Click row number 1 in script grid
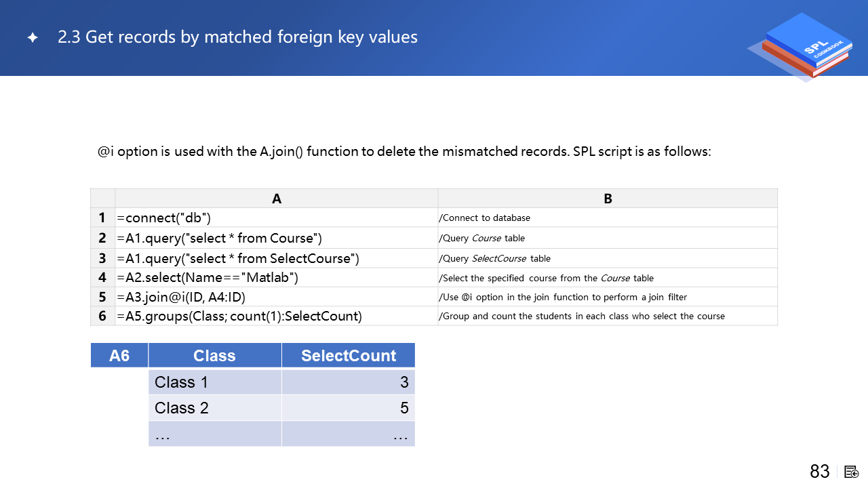The width and height of the screenshot is (868, 488). coord(102,218)
